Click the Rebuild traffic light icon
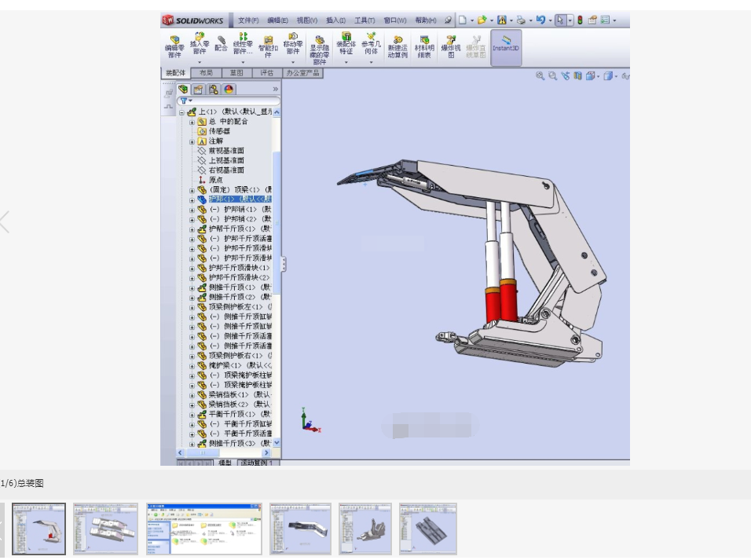 580,20
